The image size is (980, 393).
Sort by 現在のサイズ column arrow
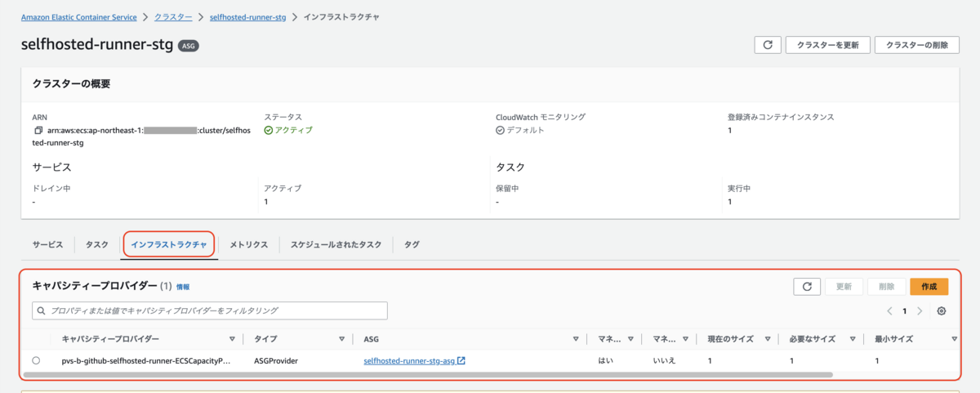click(768, 338)
